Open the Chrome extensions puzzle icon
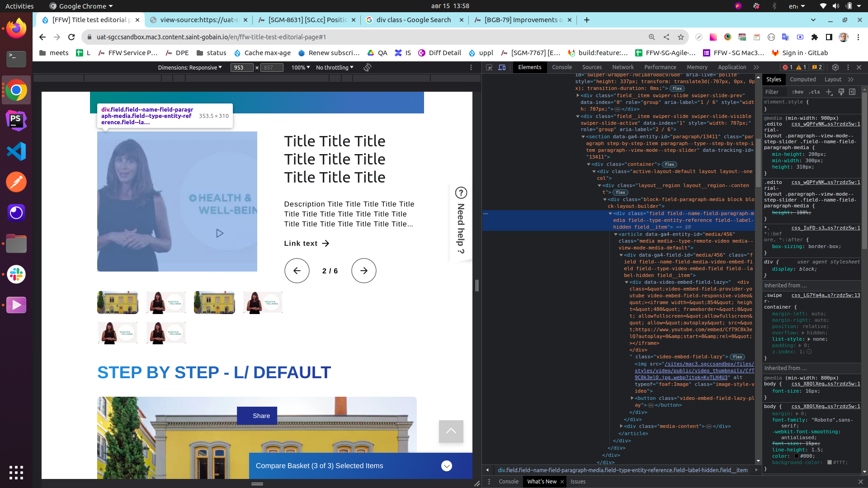 (815, 37)
